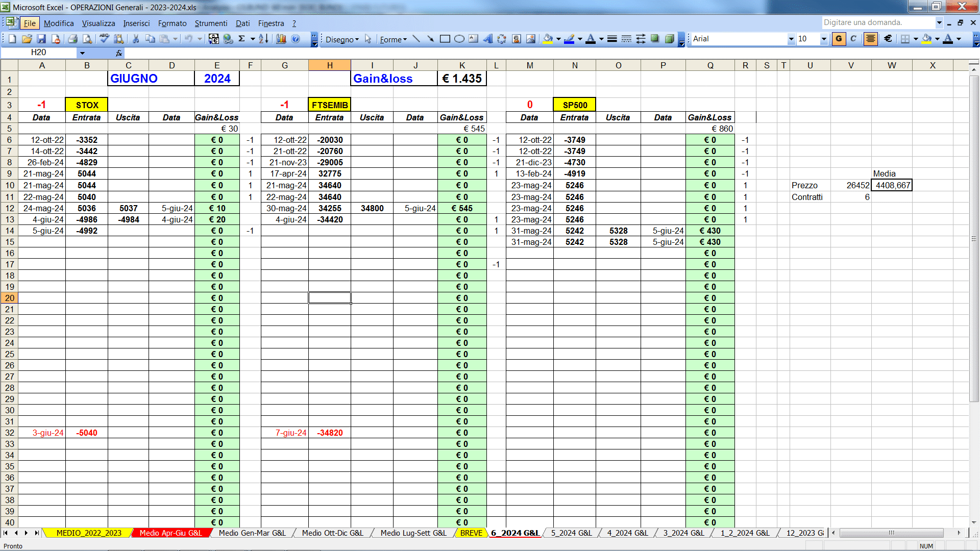Open the shadow style options
The image size is (980, 551).
point(655,39)
